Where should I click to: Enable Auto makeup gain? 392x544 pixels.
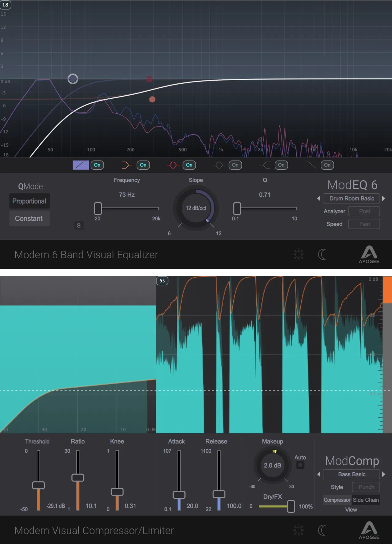tap(300, 465)
